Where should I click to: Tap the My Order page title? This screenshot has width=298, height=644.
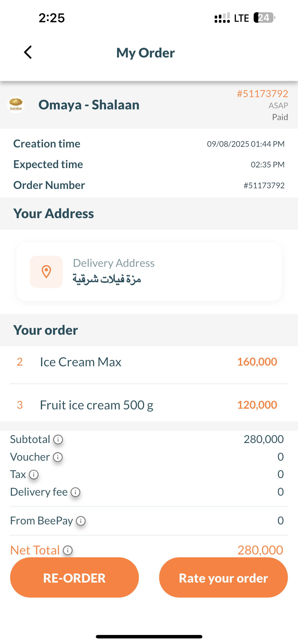click(x=145, y=53)
